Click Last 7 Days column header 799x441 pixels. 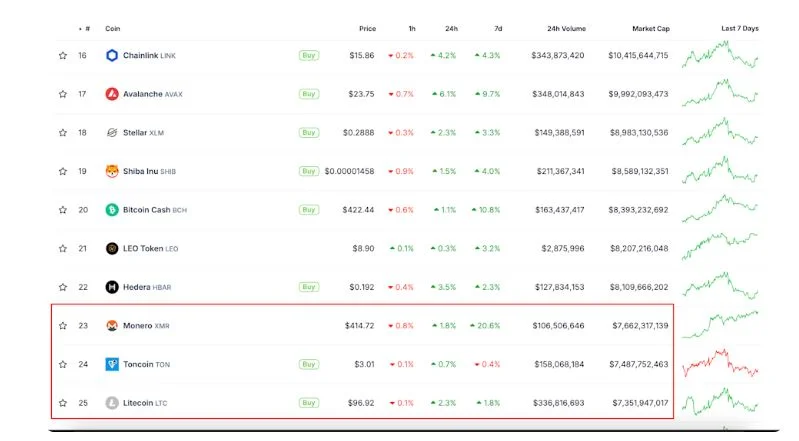tap(740, 29)
